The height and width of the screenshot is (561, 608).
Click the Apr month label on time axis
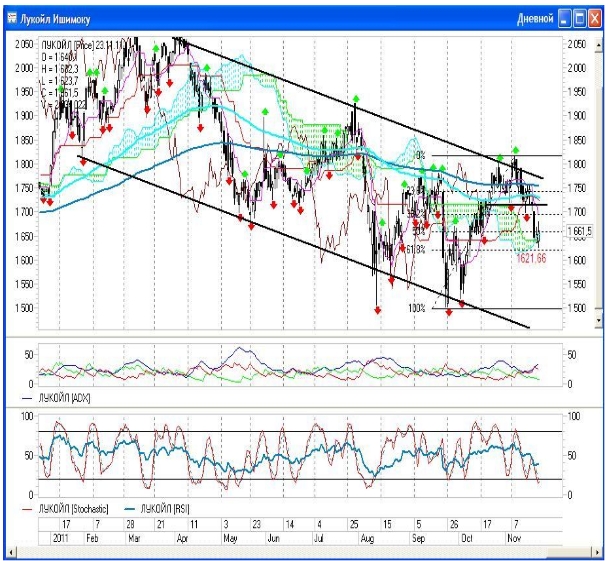[x=182, y=539]
